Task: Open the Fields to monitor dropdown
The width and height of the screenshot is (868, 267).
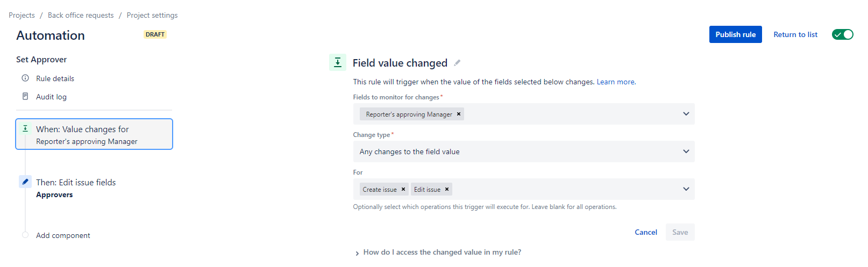Action: pos(686,114)
